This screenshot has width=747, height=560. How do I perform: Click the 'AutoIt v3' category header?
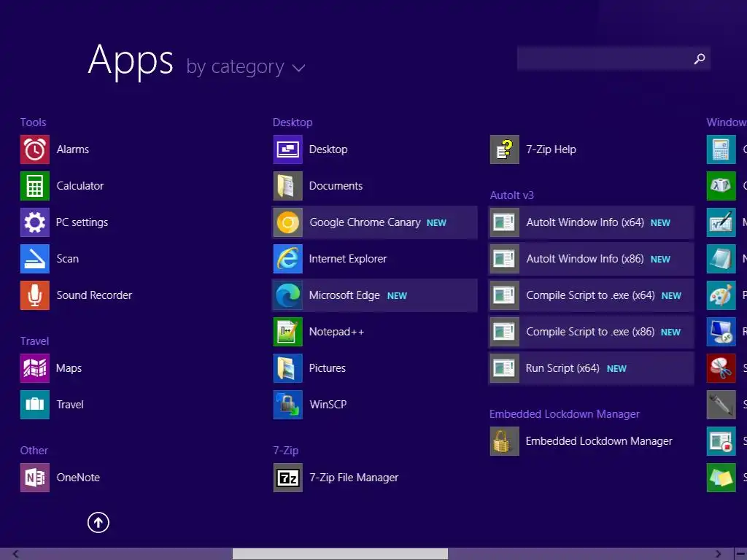511,195
